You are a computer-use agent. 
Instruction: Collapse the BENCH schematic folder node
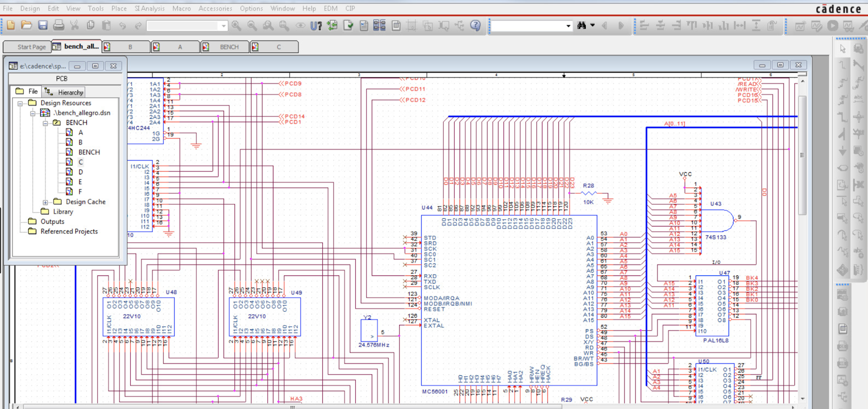coord(46,123)
